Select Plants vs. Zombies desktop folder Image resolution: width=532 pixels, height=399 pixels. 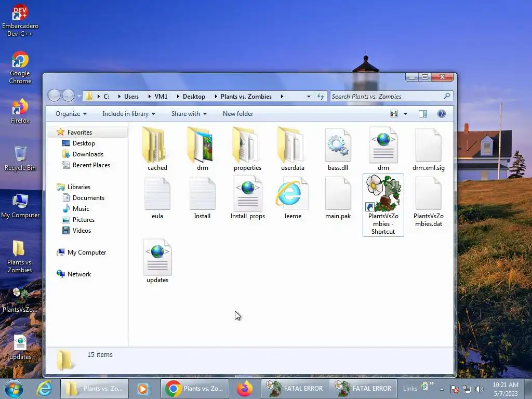pos(20,257)
